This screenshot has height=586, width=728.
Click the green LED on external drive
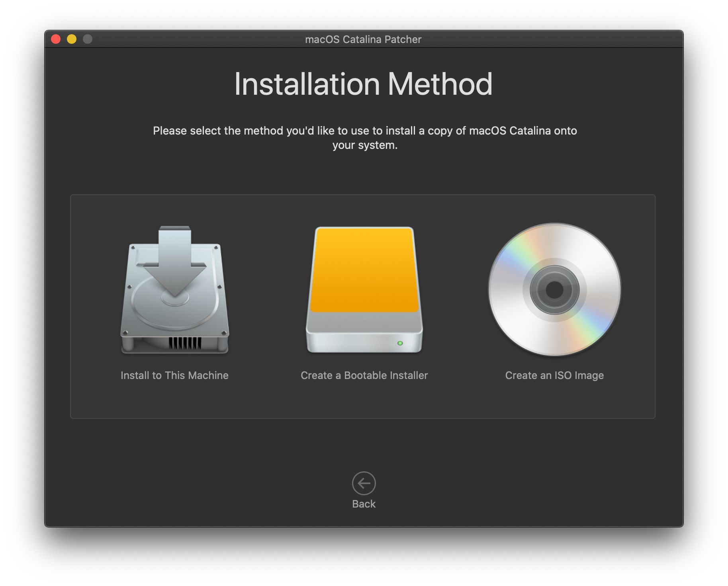click(x=400, y=343)
